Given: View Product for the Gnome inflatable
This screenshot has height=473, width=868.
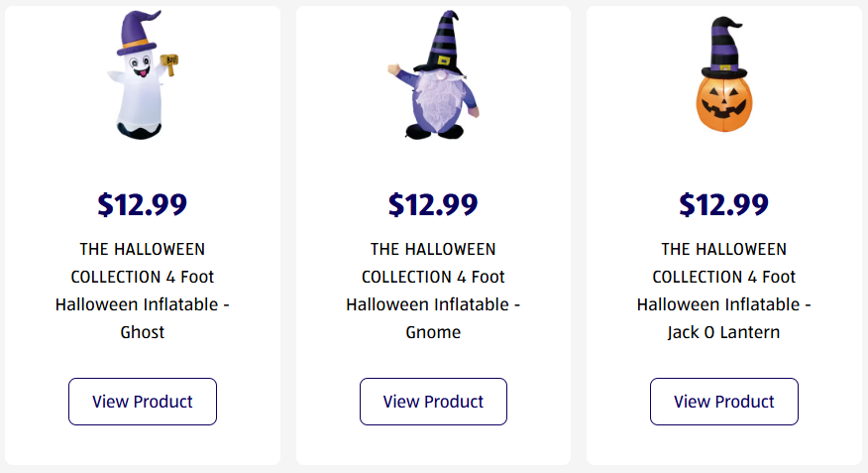Looking at the screenshot, I should pos(433,402).
